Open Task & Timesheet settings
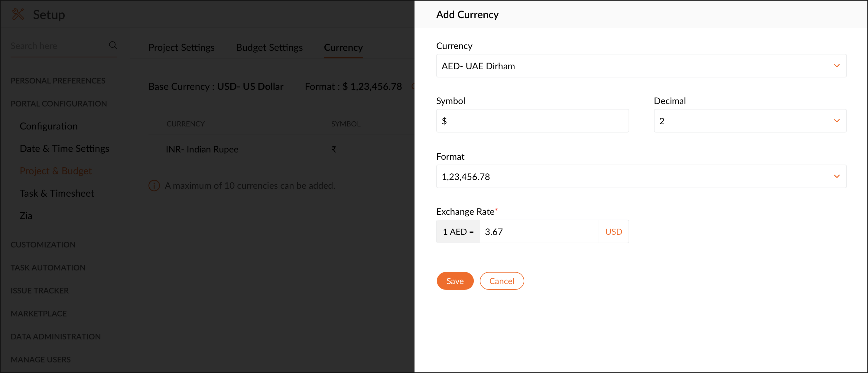This screenshot has height=373, width=868. click(x=57, y=193)
